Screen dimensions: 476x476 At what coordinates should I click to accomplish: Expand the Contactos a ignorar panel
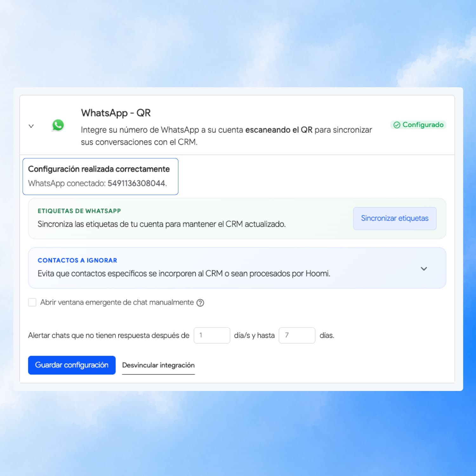point(424,269)
